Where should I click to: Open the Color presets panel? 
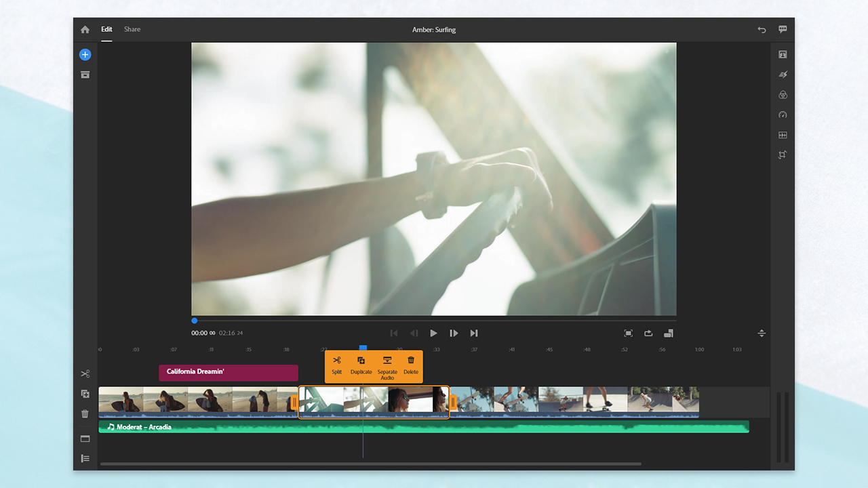tap(783, 95)
